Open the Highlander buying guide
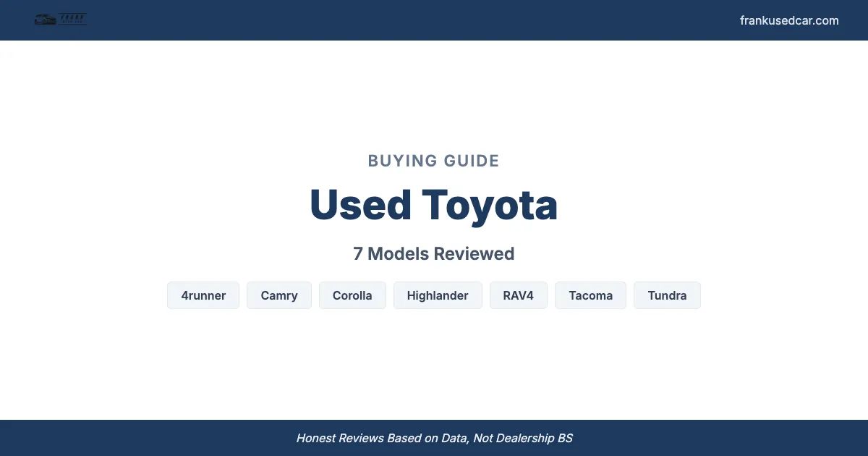Screen dimensions: 868x456 pos(438,295)
